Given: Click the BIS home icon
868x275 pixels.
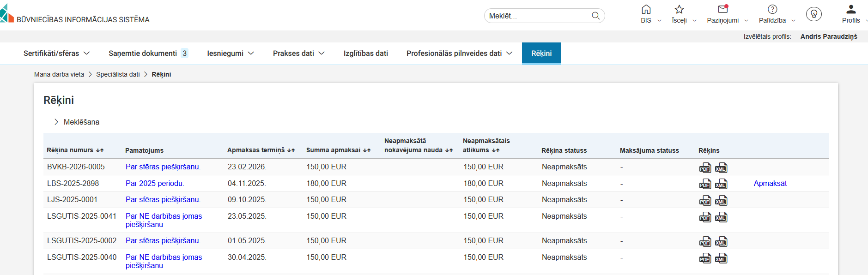Looking at the screenshot, I should click(x=646, y=10).
